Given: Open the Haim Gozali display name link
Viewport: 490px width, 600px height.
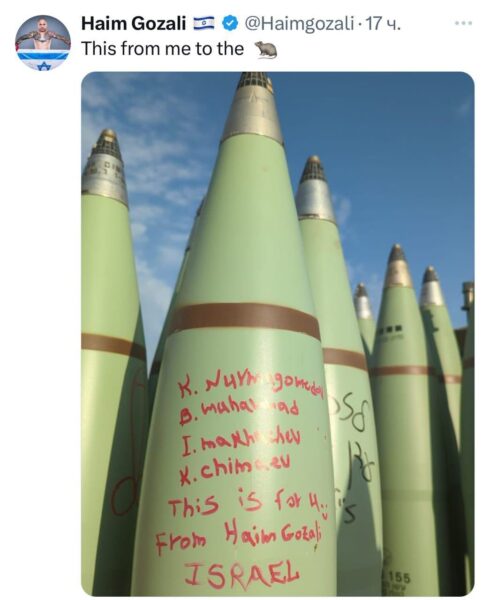Looking at the screenshot, I should click(x=133, y=24).
